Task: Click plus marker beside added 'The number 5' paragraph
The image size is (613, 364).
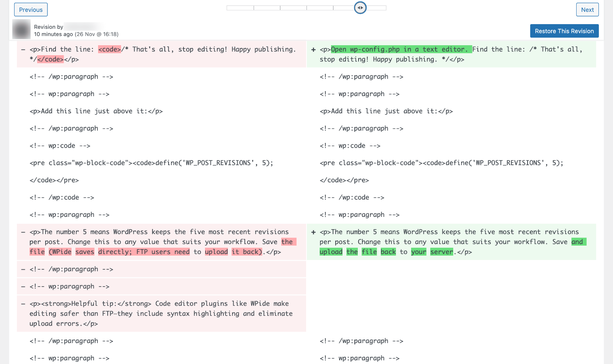Action: pos(313,232)
